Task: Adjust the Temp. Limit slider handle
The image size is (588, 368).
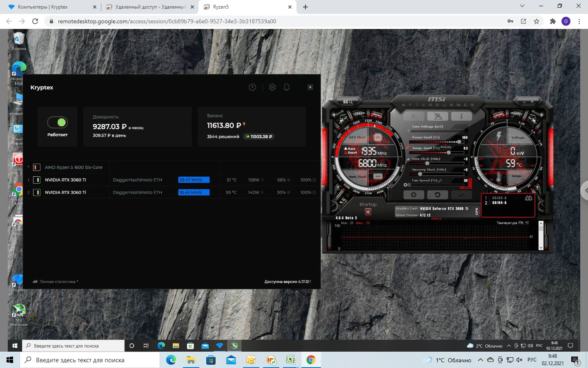Action: click(448, 153)
